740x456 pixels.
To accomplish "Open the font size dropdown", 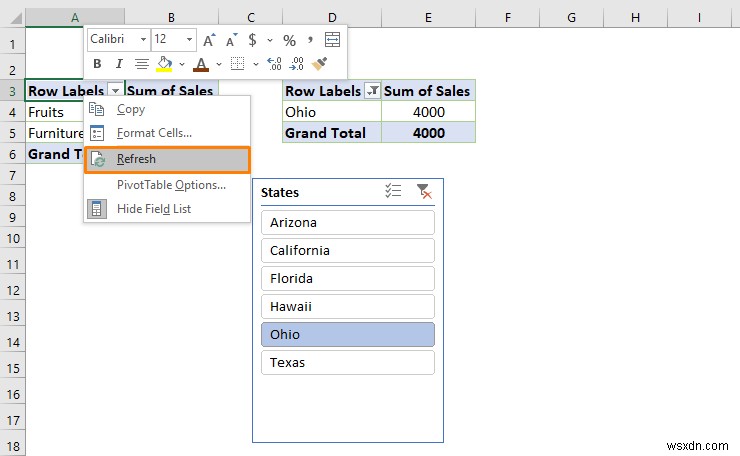I will point(189,40).
